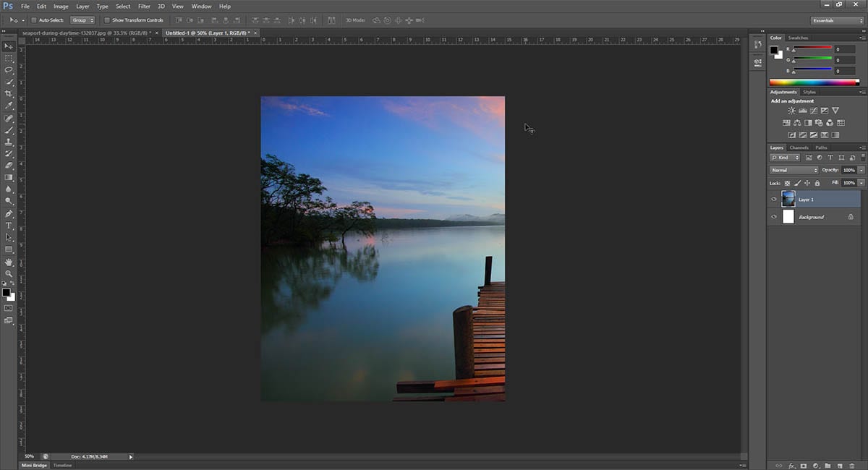Select the Zoom tool in toolbar
Viewport: 868px width, 470px height.
(9, 274)
